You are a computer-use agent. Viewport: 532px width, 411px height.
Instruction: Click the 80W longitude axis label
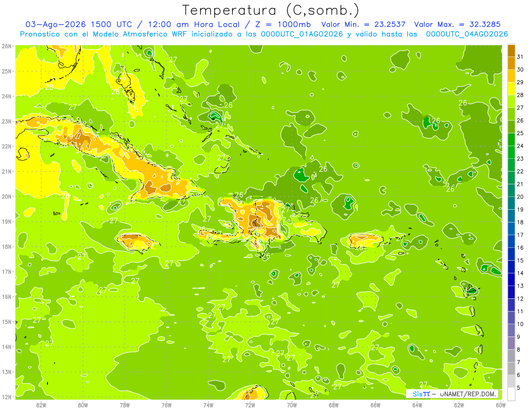(x=82, y=405)
